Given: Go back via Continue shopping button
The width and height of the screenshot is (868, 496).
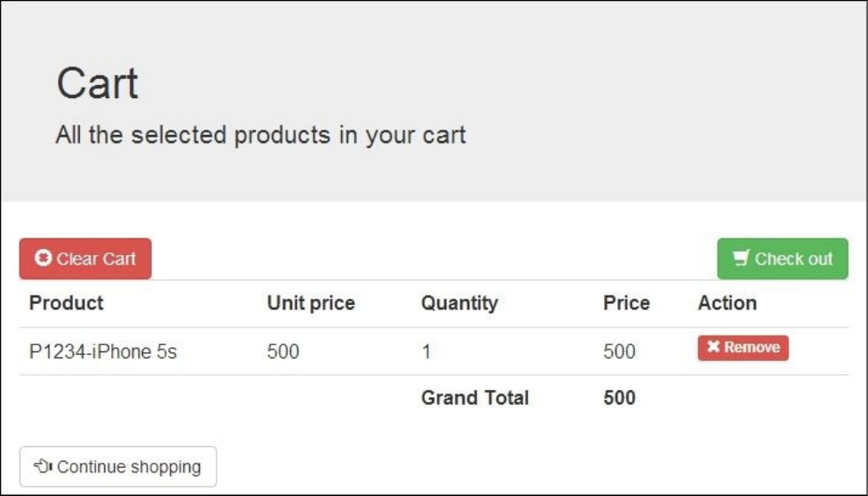Looking at the screenshot, I should 117,466.
